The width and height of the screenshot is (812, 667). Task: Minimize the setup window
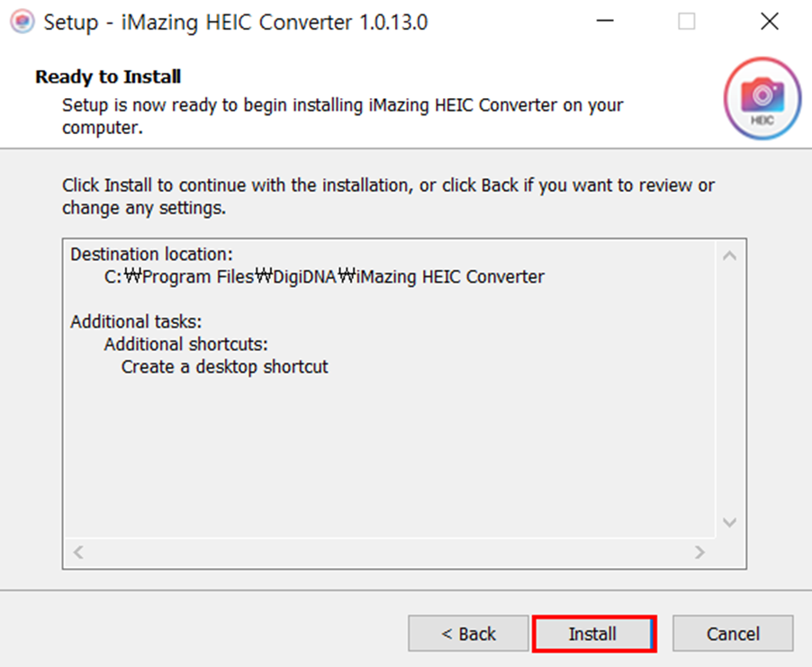(x=604, y=22)
